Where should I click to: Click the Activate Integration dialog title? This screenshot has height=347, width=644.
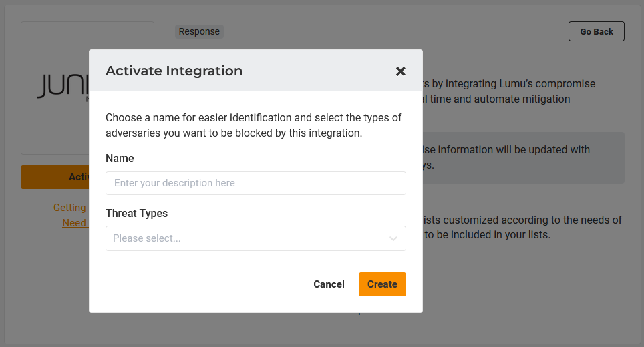174,71
